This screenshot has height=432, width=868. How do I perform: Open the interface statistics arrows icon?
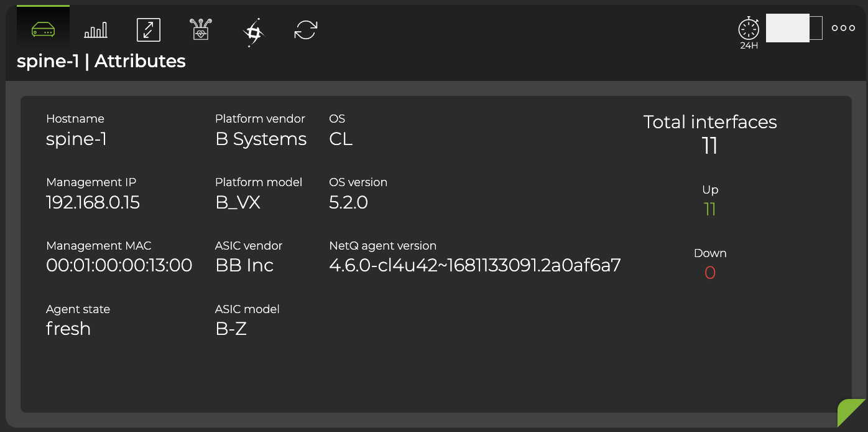pyautogui.click(x=148, y=28)
